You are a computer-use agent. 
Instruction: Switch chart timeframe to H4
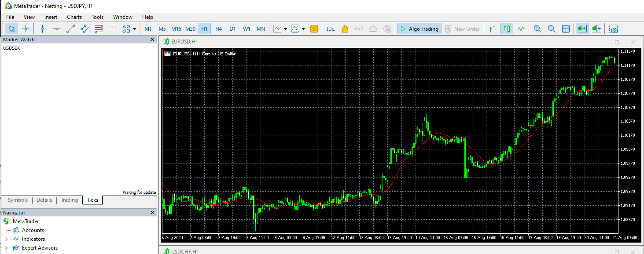[218, 29]
